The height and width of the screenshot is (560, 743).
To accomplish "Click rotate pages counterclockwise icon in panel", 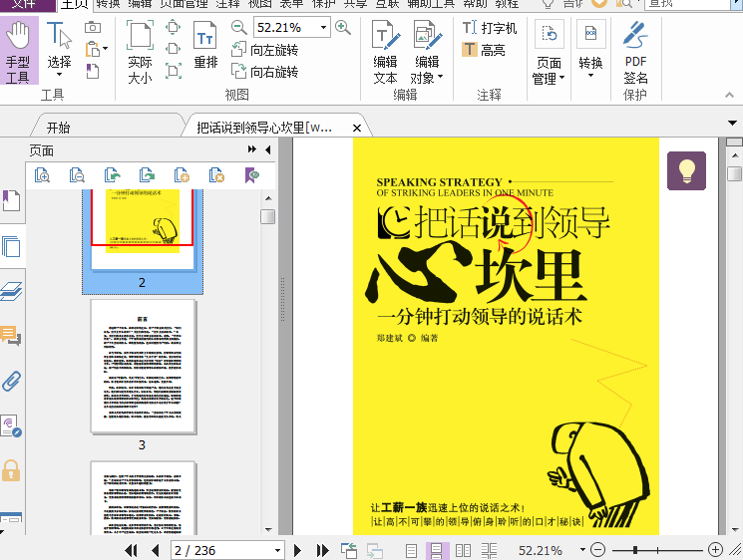I will pos(112,175).
